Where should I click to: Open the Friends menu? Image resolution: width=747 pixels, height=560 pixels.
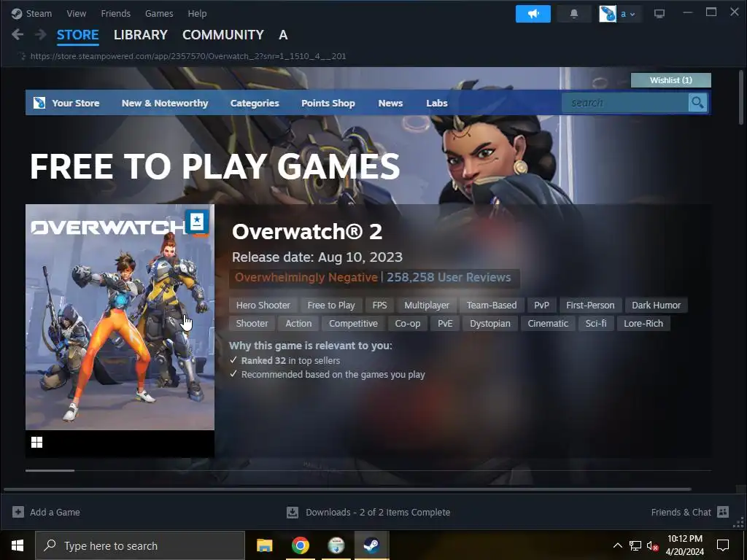click(116, 13)
